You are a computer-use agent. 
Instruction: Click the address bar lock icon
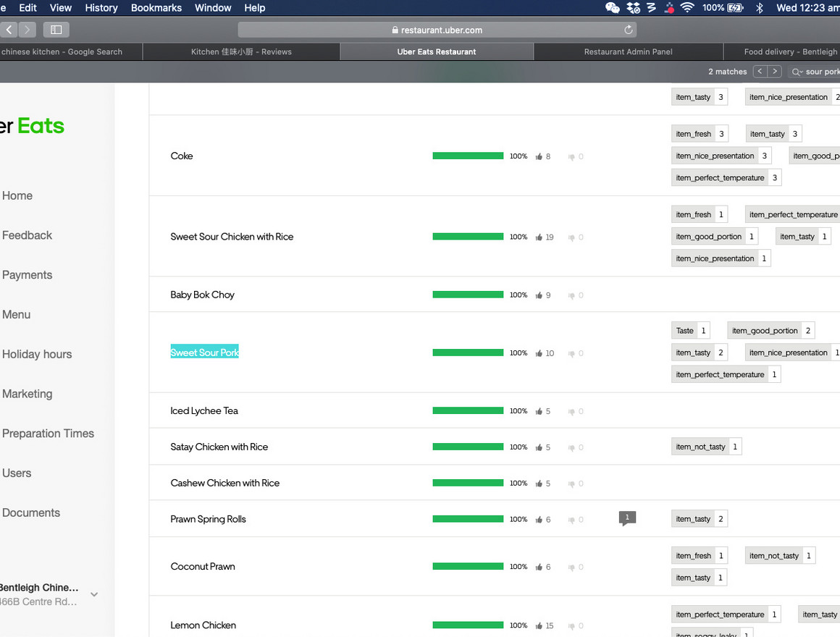coord(395,30)
